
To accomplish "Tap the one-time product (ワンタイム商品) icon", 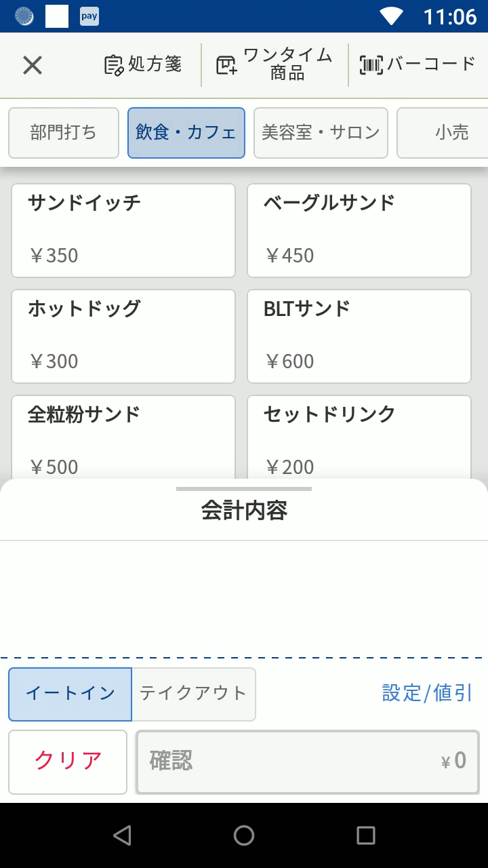I will pos(226,65).
